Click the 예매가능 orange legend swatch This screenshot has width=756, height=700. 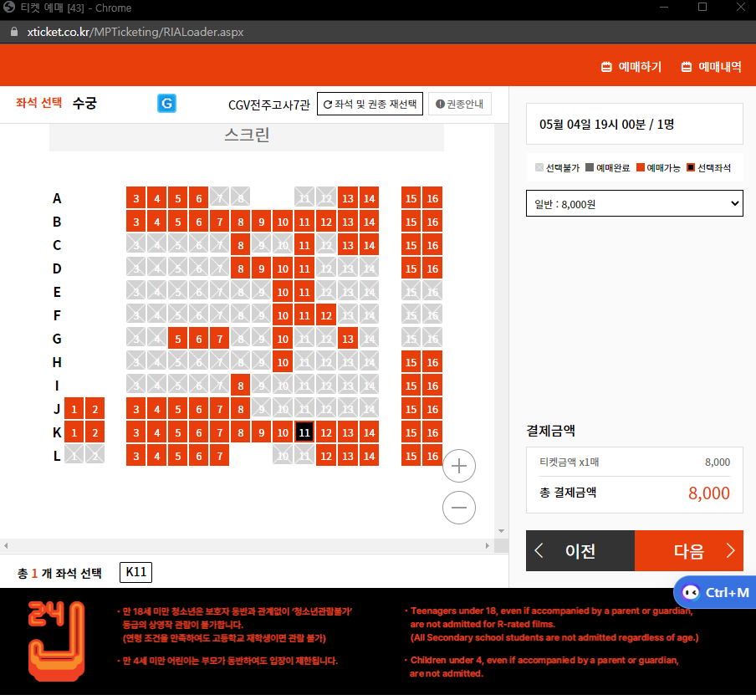[641, 167]
